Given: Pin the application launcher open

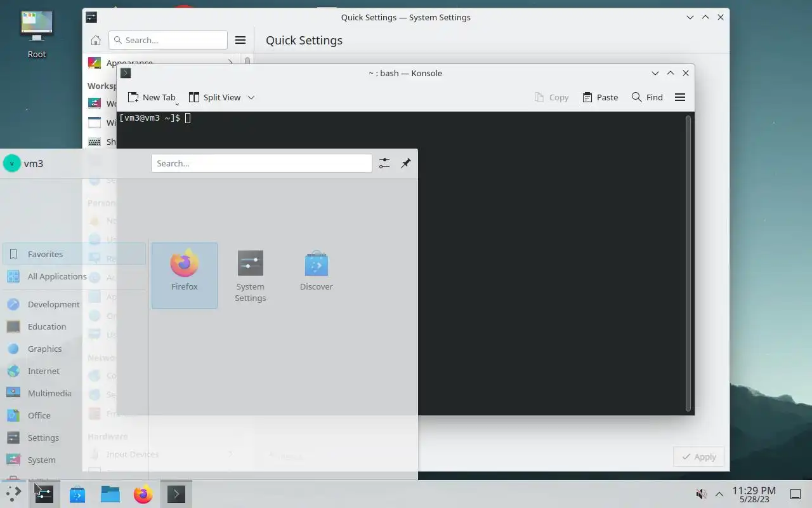Looking at the screenshot, I should click(x=406, y=163).
